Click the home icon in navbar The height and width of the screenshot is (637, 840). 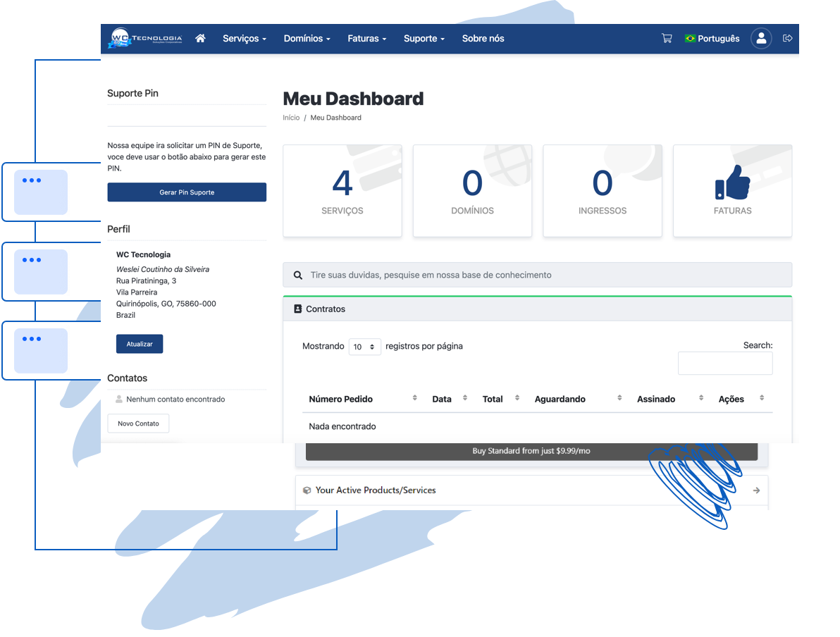(200, 39)
